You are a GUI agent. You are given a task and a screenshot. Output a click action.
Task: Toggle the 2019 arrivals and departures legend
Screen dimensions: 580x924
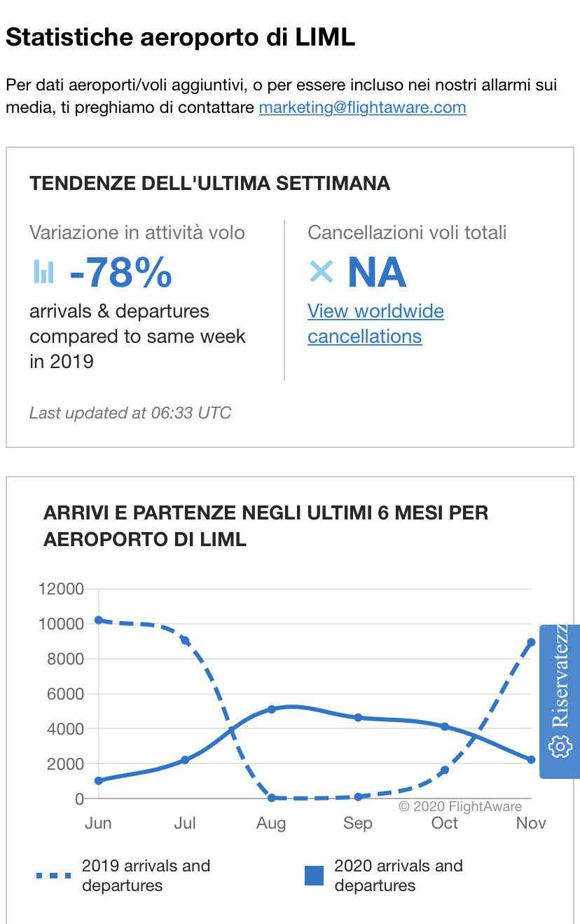(x=146, y=875)
